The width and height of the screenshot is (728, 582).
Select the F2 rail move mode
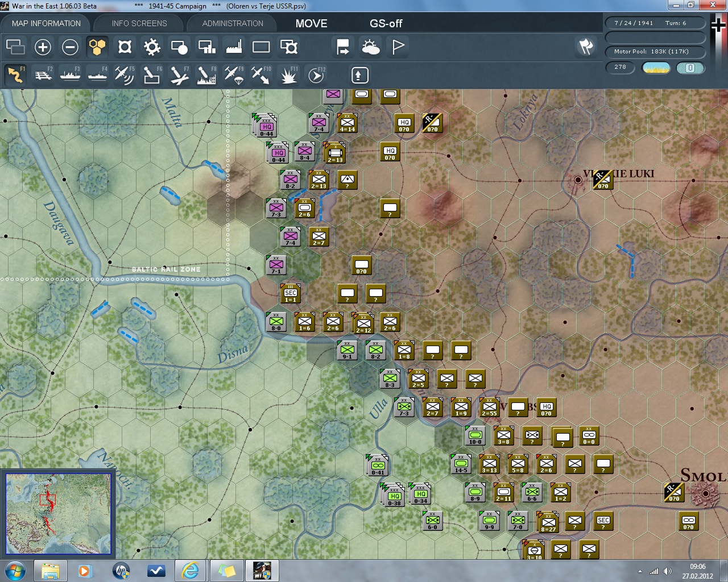tap(43, 75)
